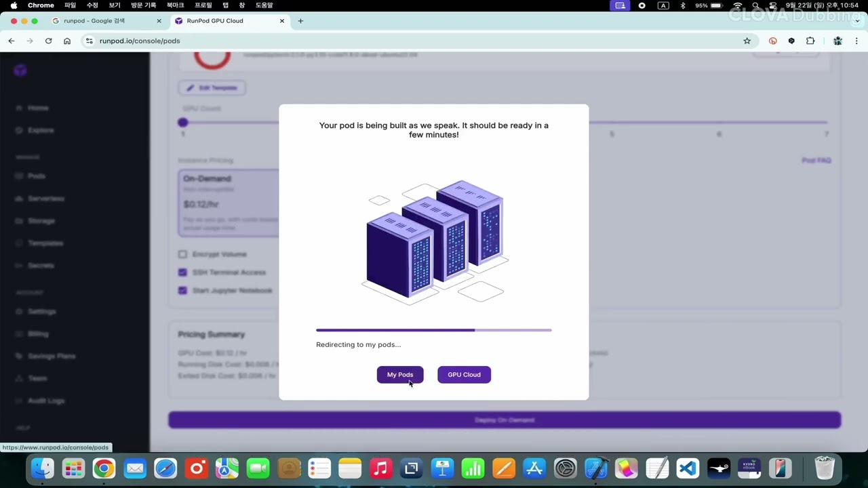The height and width of the screenshot is (488, 868).
Task: Open Secrets in the RunPod sidebar
Action: click(x=41, y=266)
